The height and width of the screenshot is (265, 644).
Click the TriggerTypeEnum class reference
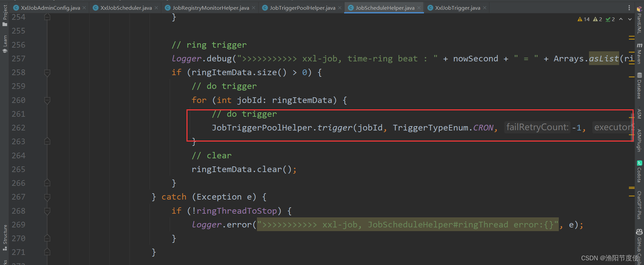click(x=430, y=128)
